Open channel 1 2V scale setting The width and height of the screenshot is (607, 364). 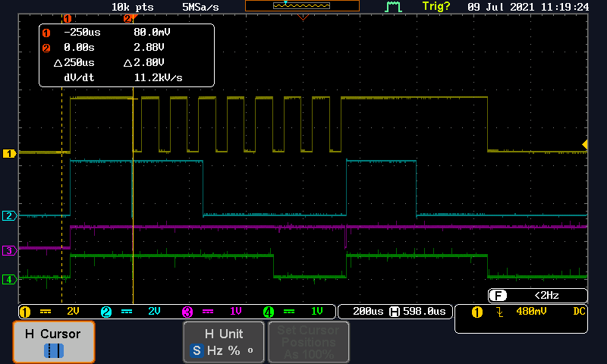click(52, 312)
